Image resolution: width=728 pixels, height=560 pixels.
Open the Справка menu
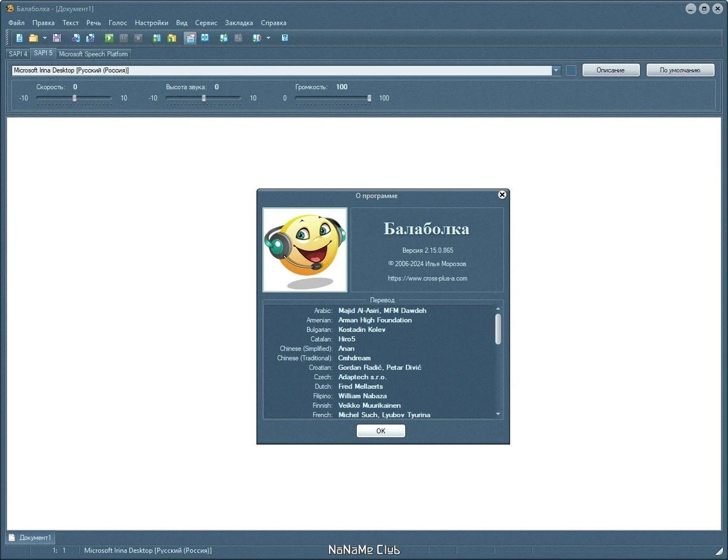pos(274,22)
